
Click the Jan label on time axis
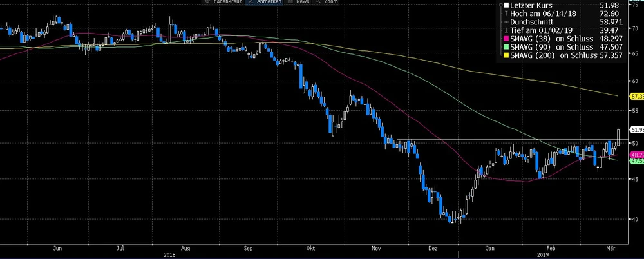click(x=491, y=247)
